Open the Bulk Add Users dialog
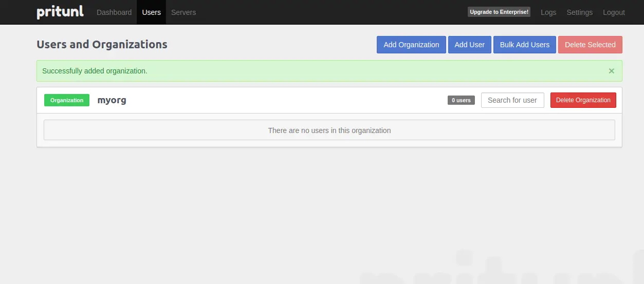This screenshot has height=284, width=644. [x=524, y=45]
